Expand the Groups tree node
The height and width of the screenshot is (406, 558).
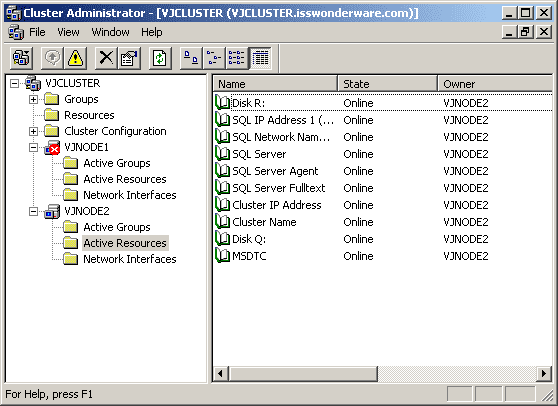point(33,99)
